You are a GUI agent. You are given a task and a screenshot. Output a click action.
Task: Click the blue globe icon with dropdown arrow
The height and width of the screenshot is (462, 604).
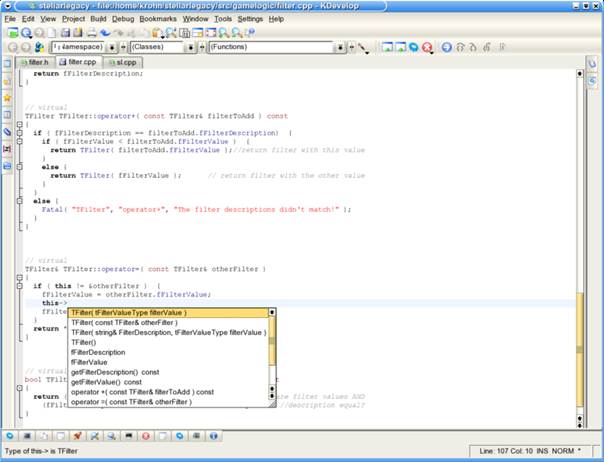[26, 33]
